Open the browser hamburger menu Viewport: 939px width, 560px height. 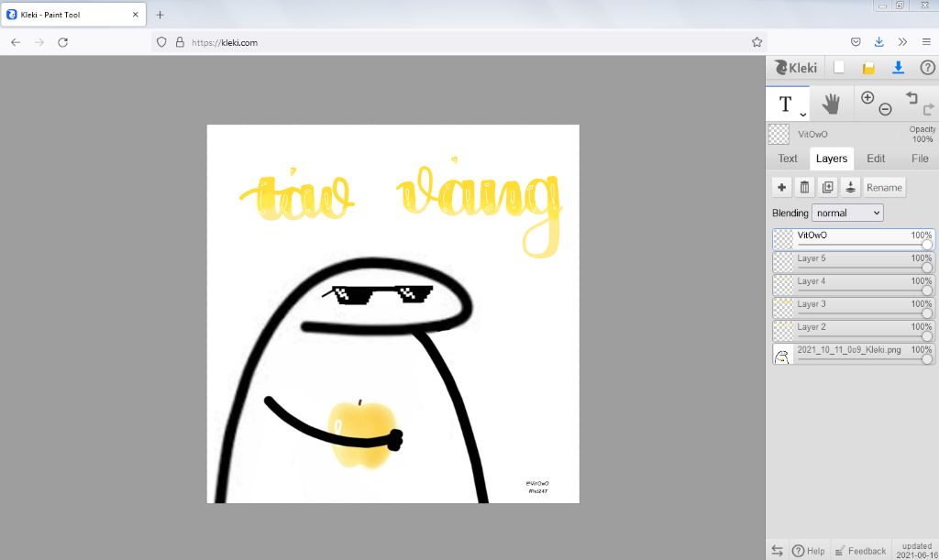[926, 42]
